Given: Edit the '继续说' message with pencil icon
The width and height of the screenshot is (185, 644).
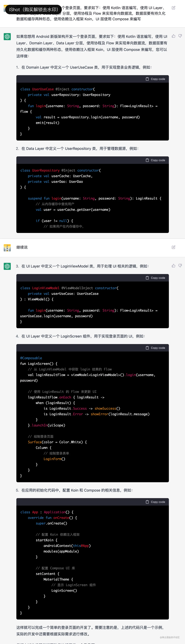Looking at the screenshot, I should [x=173, y=247].
